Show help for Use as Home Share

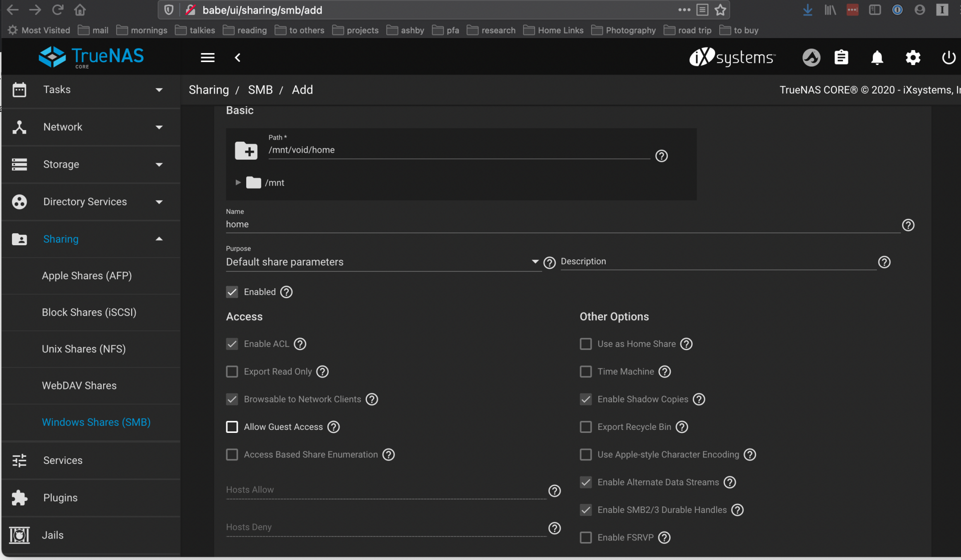[x=686, y=344]
